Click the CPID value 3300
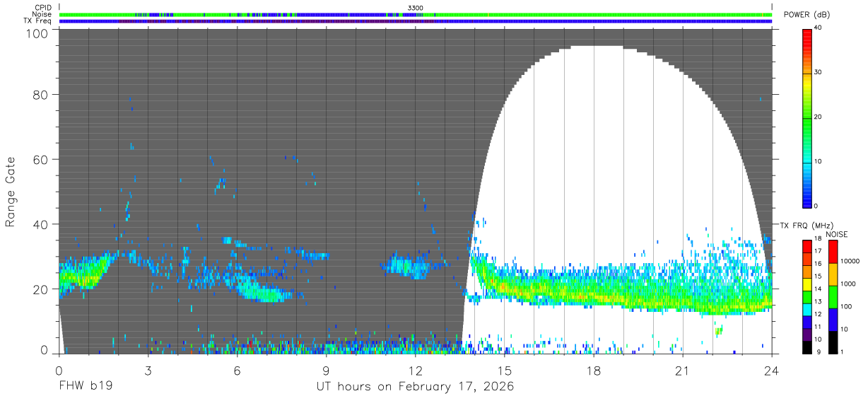868x401 pixels. coord(416,8)
